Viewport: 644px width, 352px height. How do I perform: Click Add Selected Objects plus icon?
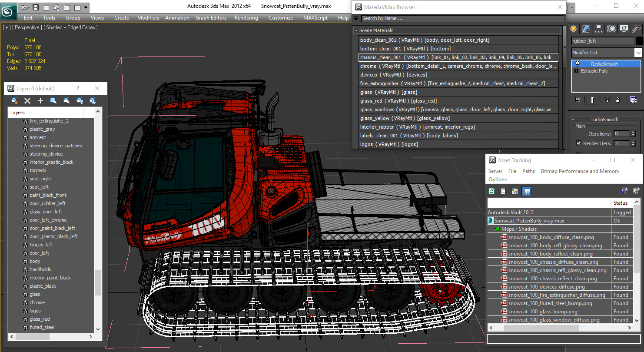click(40, 101)
